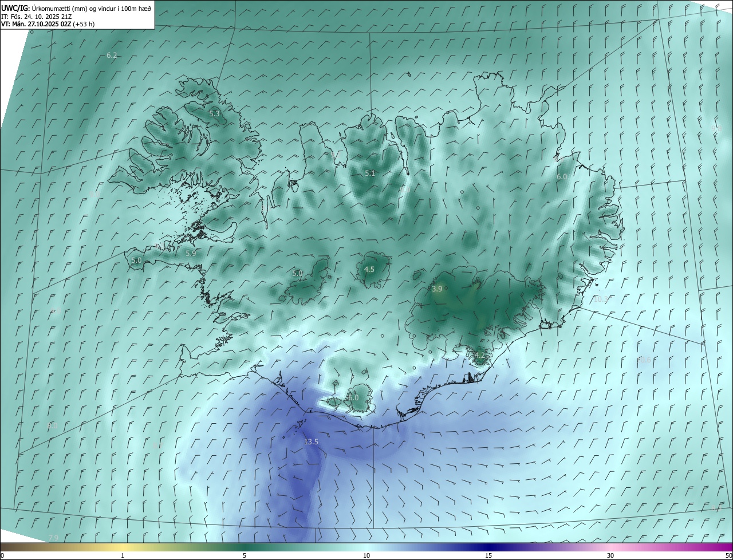Click the 3.9 value label on the map
Image resolution: width=733 pixels, height=560 pixels.
click(437, 289)
